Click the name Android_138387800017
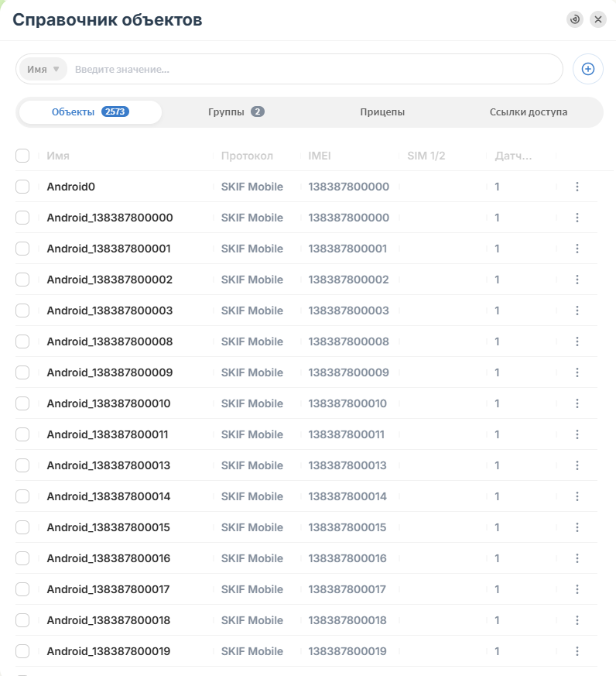The width and height of the screenshot is (616, 676). tap(108, 589)
